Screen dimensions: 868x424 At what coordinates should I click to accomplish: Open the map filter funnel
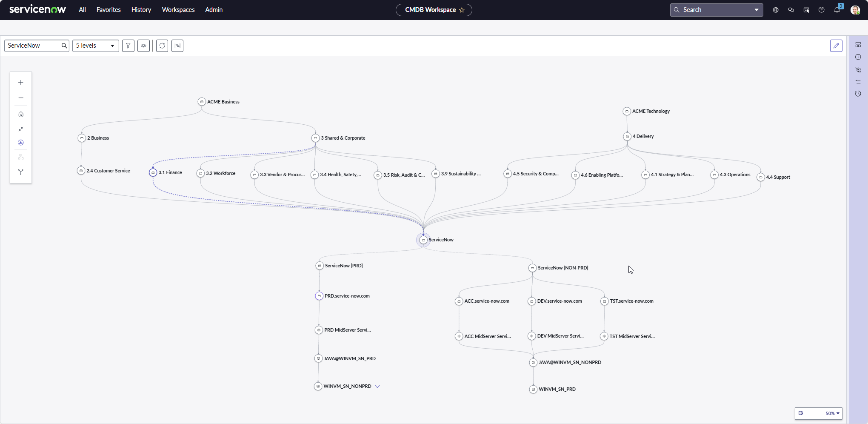click(128, 46)
